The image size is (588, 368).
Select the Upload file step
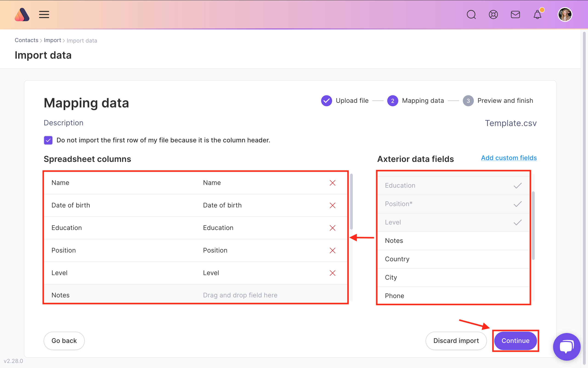click(x=345, y=101)
